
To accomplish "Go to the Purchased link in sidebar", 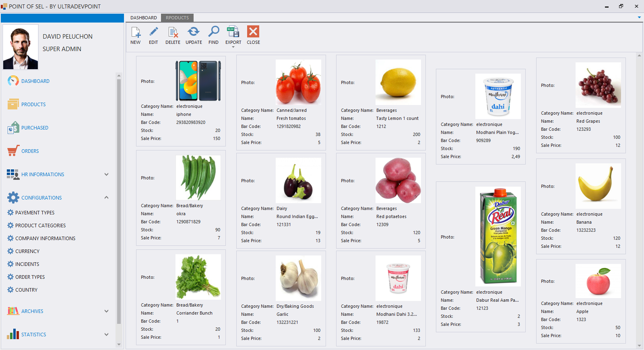I will tap(35, 128).
